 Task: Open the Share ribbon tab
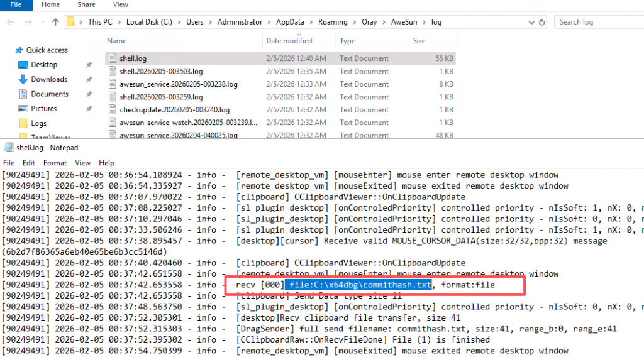[86, 4]
